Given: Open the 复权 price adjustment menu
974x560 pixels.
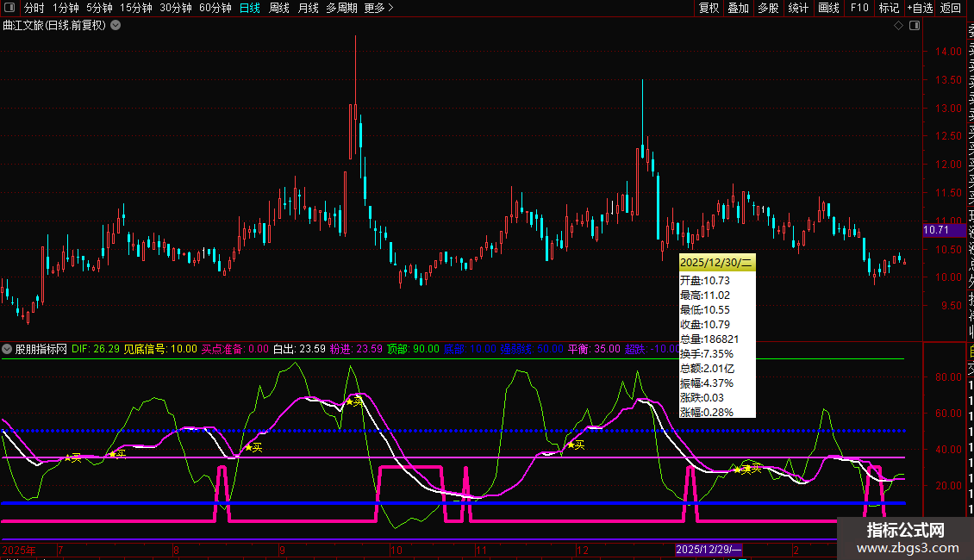Looking at the screenshot, I should point(709,8).
